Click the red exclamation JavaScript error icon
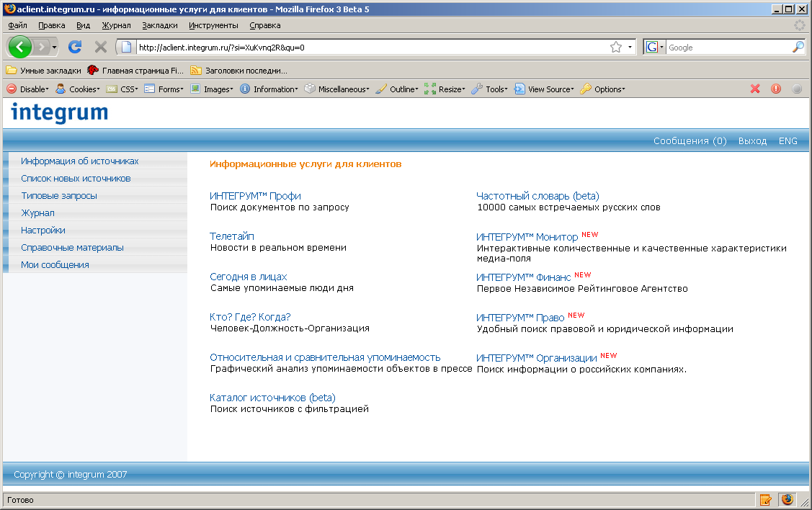This screenshot has width=812, height=510. tap(776, 89)
